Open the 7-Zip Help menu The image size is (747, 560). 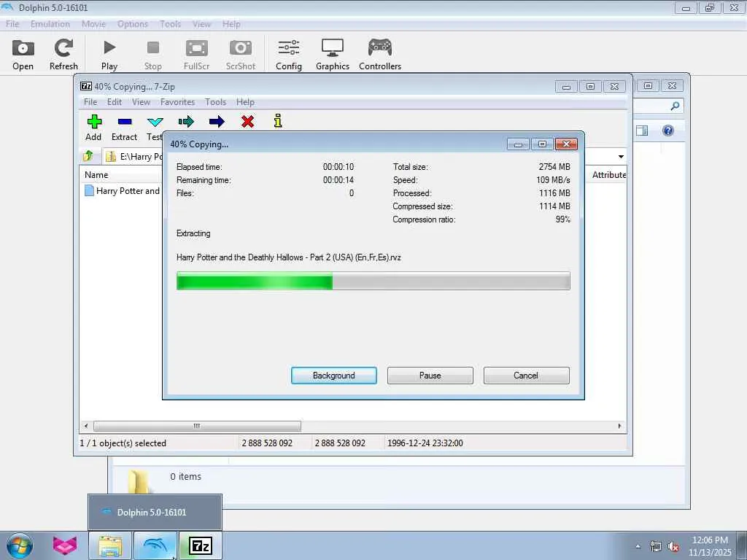[x=245, y=102]
